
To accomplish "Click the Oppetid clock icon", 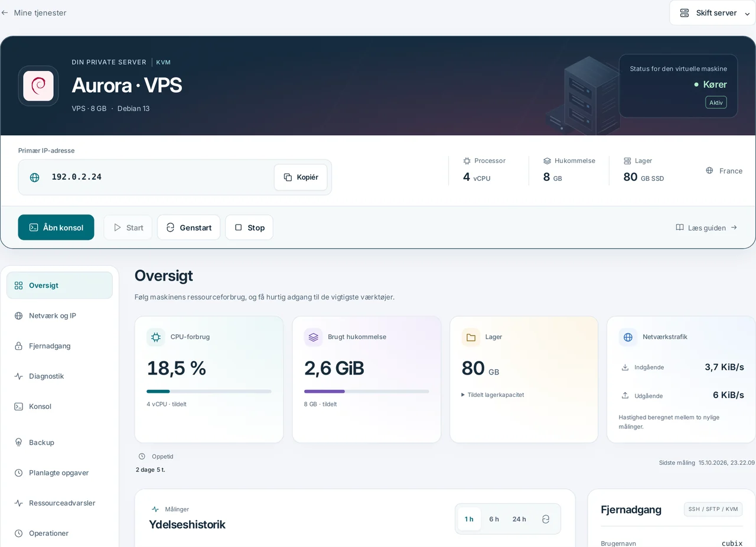I will 142,457.
